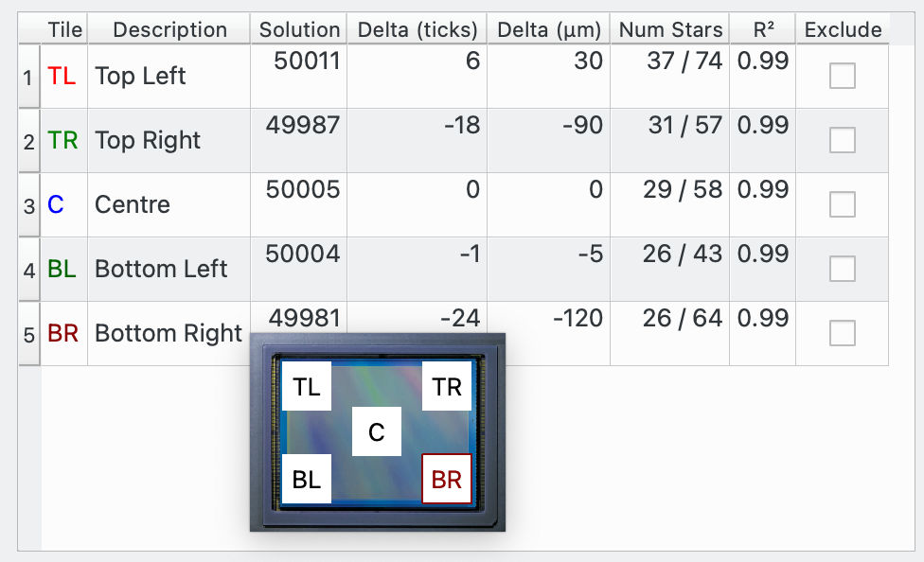Click the Num Stars column header
Screen dimensions: 924x562
[x=670, y=30]
